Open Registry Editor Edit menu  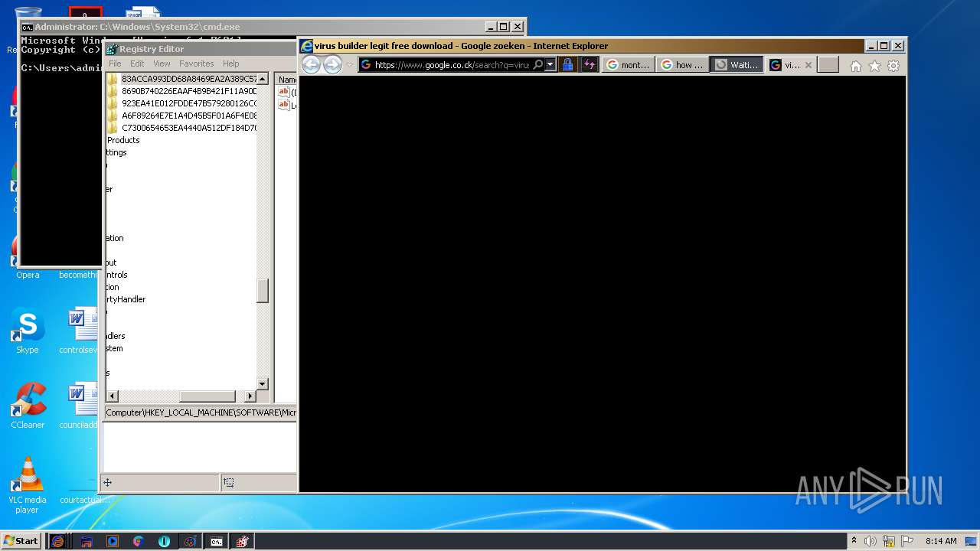[137, 64]
